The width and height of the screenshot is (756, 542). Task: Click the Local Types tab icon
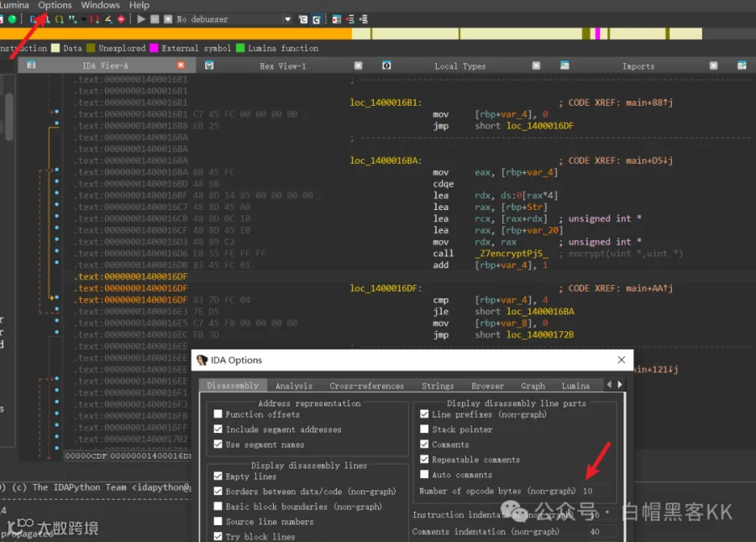point(386,66)
